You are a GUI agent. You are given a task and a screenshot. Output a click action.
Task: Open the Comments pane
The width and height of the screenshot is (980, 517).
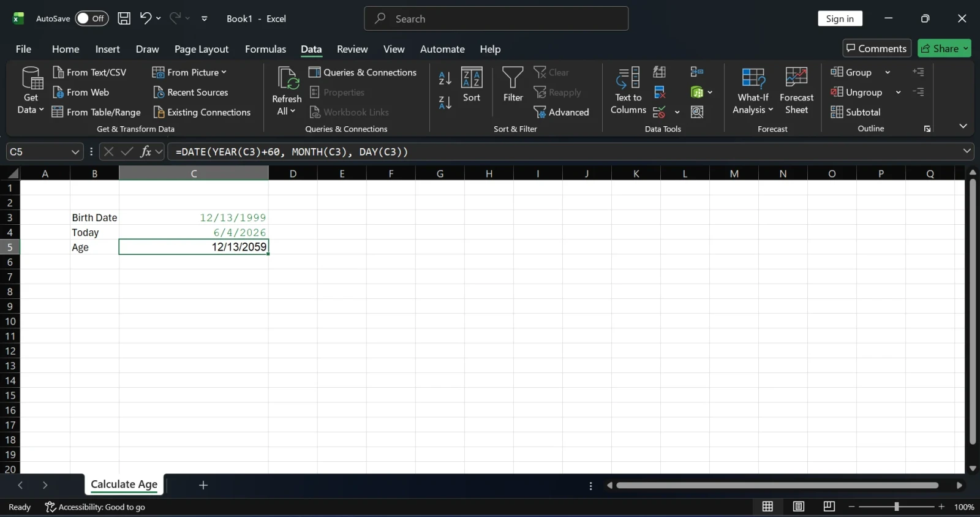click(876, 48)
